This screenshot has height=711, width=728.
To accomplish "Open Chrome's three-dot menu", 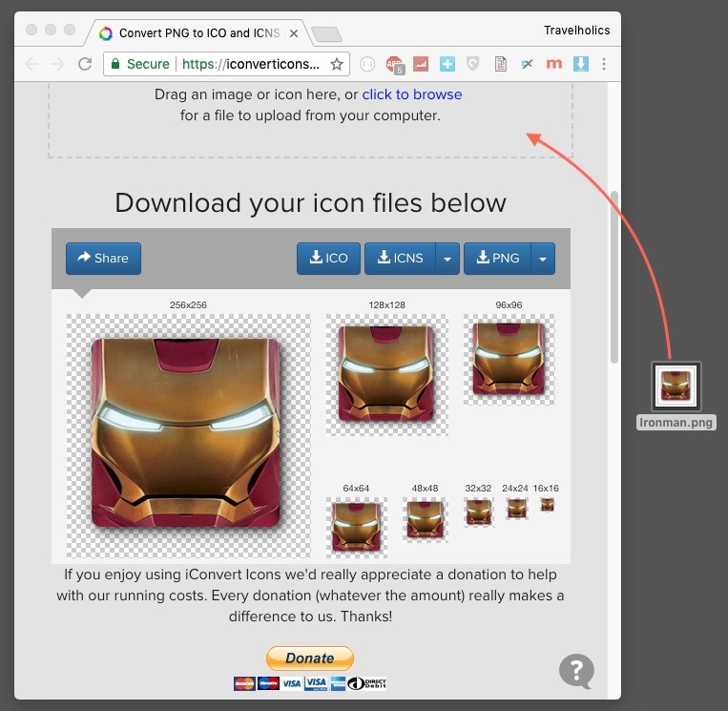I will coord(604,64).
